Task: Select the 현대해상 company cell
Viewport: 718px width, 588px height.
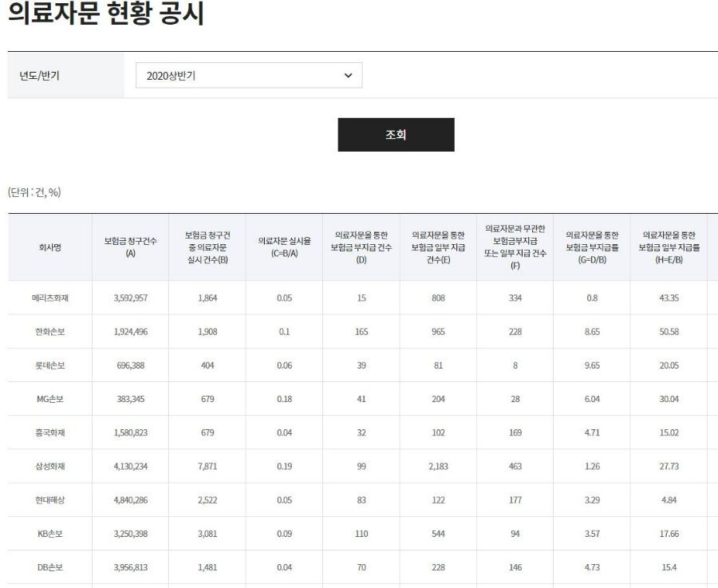Action: point(50,500)
